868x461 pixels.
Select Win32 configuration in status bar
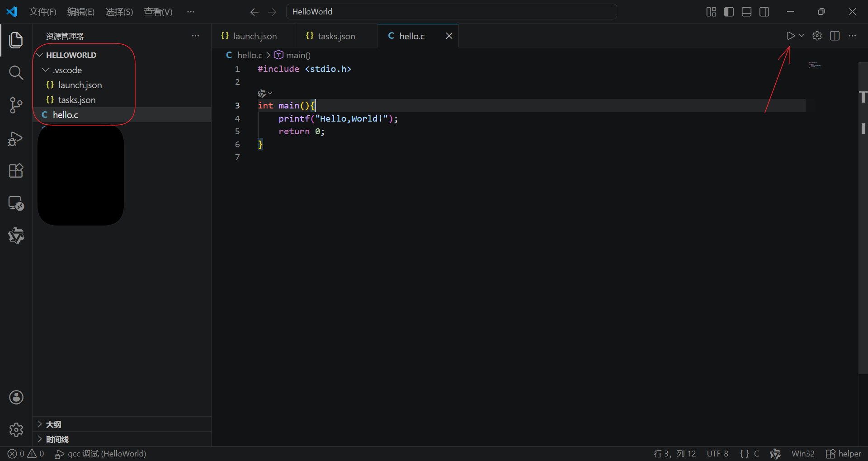tap(803, 454)
